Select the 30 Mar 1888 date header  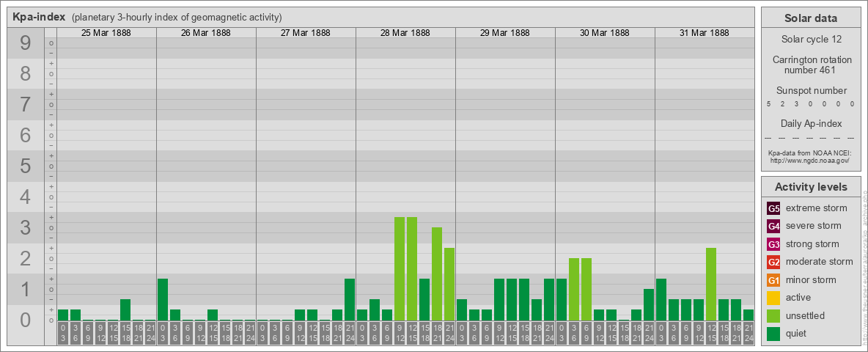(605, 33)
